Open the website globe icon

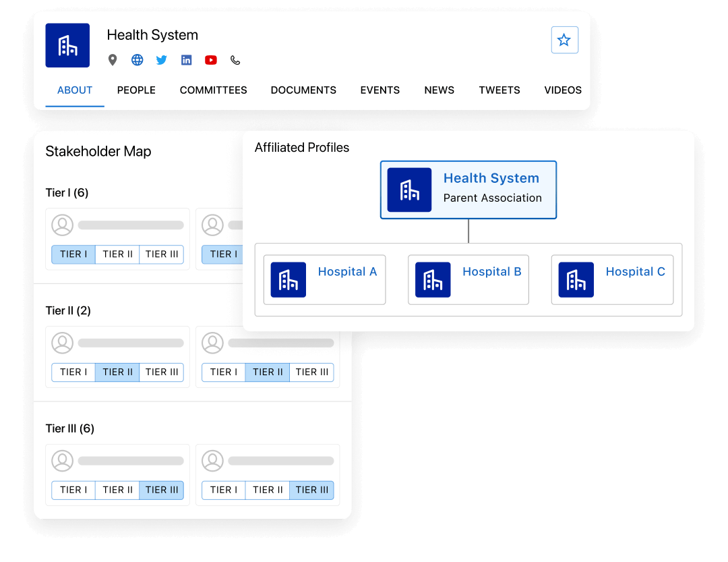(x=137, y=60)
